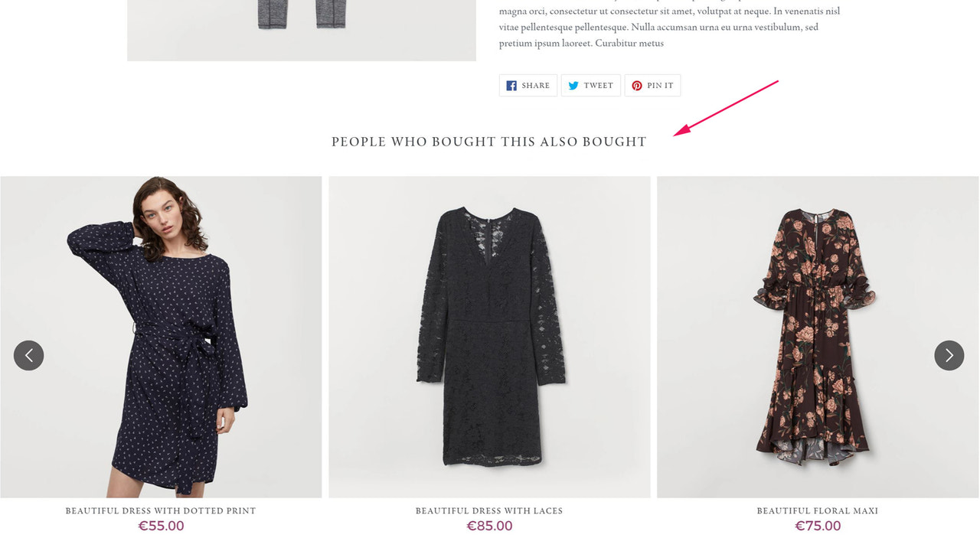Select the Facebook 'f' logo
The image size is (980, 551).
511,85
